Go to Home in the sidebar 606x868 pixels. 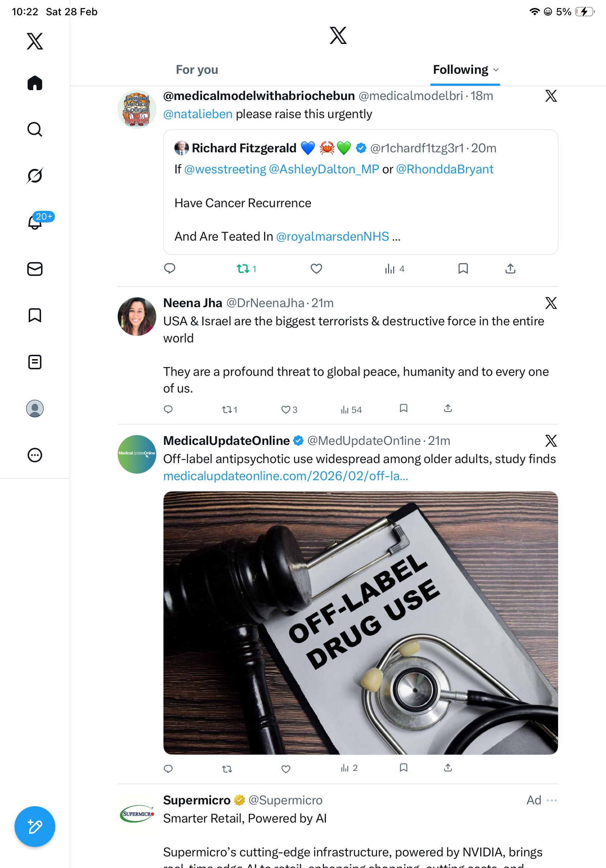tap(35, 83)
